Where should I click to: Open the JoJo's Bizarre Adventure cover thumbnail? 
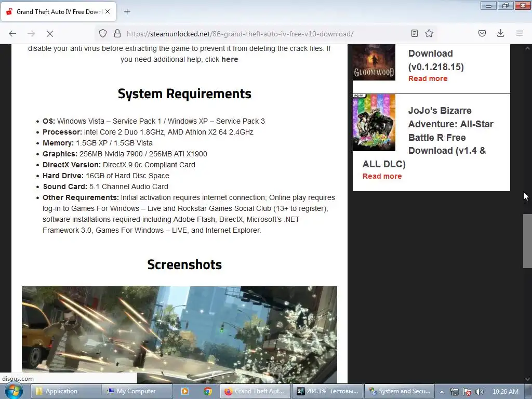point(374,123)
